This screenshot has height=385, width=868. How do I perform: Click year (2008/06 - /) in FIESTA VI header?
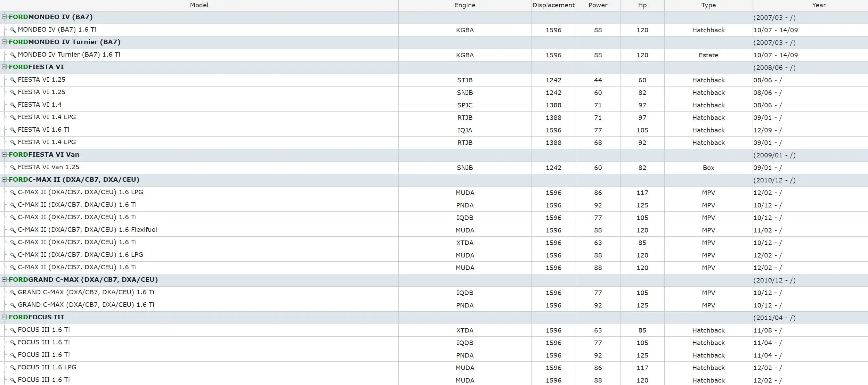774,68
